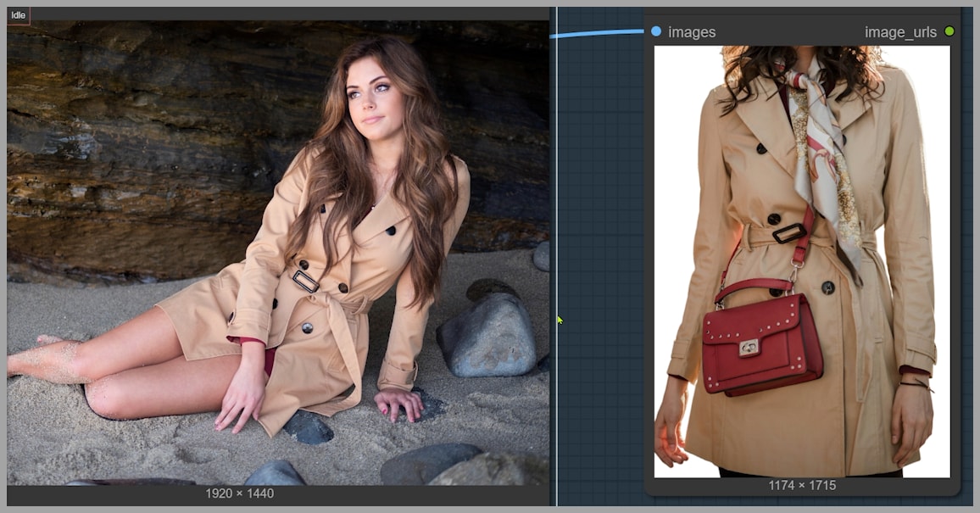Click the belt buckle in the node preview
The image size is (980, 513).
pyautogui.click(x=789, y=231)
